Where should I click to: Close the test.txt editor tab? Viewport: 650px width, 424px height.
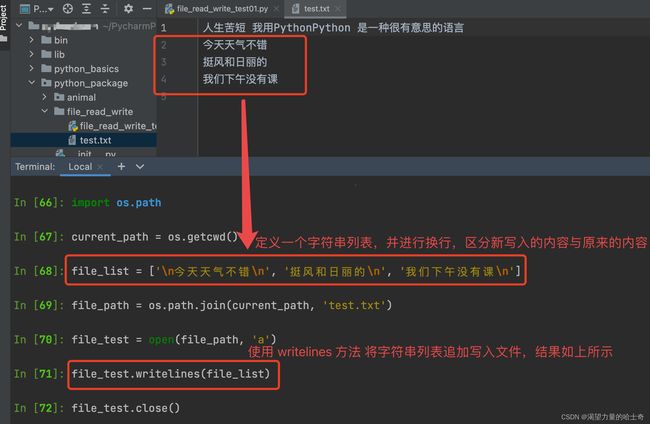(x=338, y=9)
